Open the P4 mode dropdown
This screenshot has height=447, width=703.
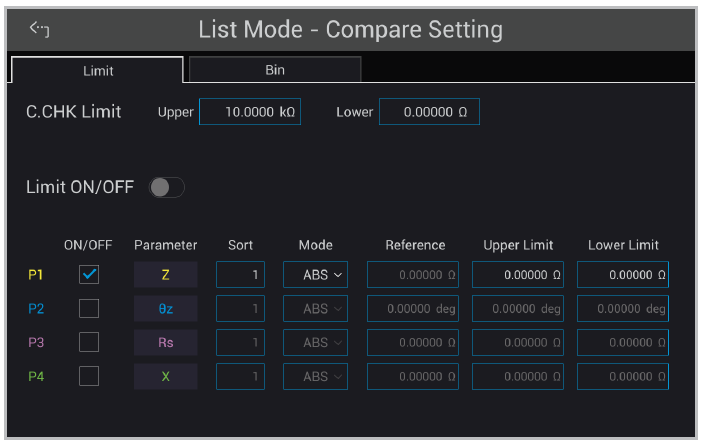pos(315,377)
